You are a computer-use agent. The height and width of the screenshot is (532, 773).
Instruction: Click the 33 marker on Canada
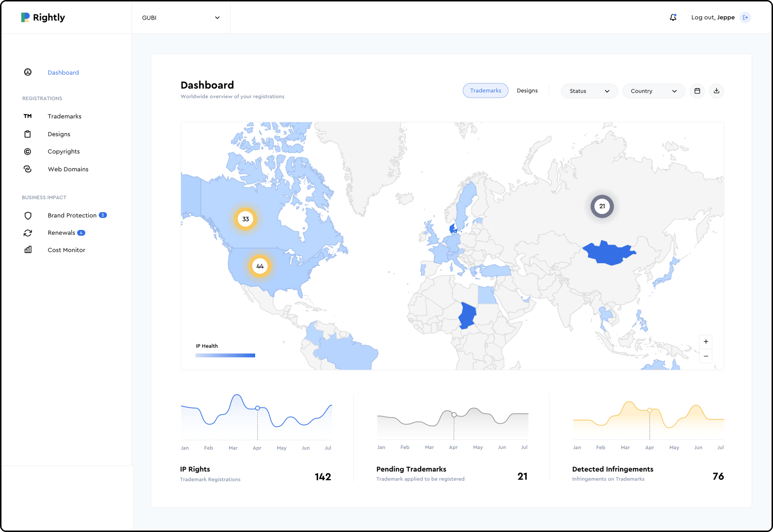[x=245, y=219]
